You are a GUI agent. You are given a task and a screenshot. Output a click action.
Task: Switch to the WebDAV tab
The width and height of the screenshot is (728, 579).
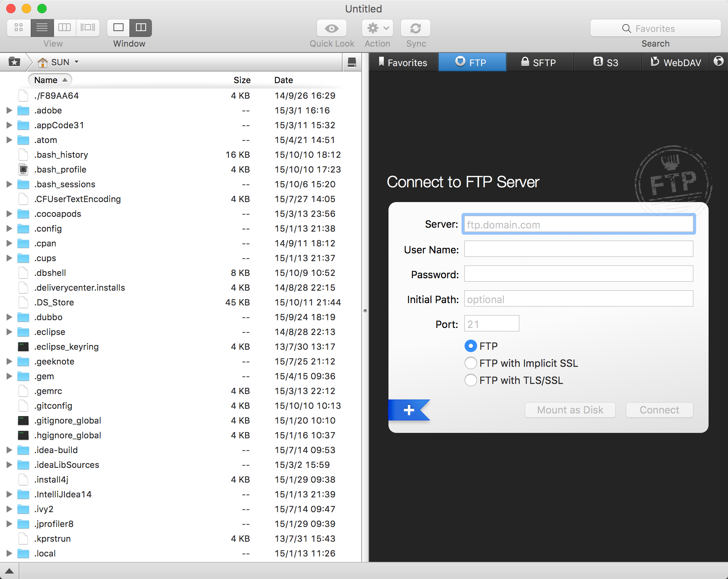(x=676, y=63)
